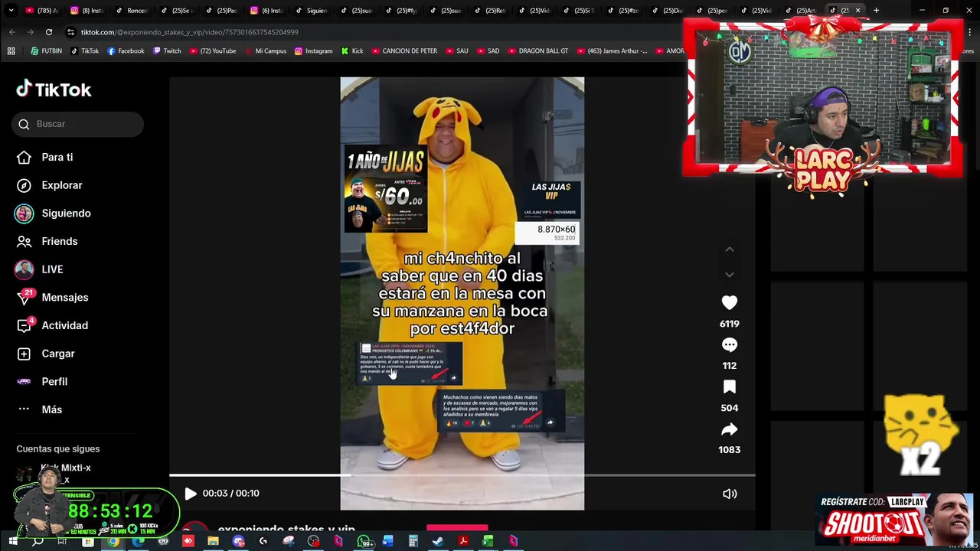The width and height of the screenshot is (980, 551).
Task: Expand the tab search dropdown
Action: pos(11,10)
